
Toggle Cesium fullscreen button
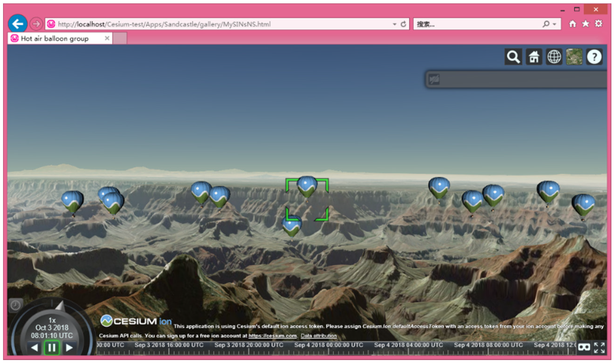click(599, 348)
